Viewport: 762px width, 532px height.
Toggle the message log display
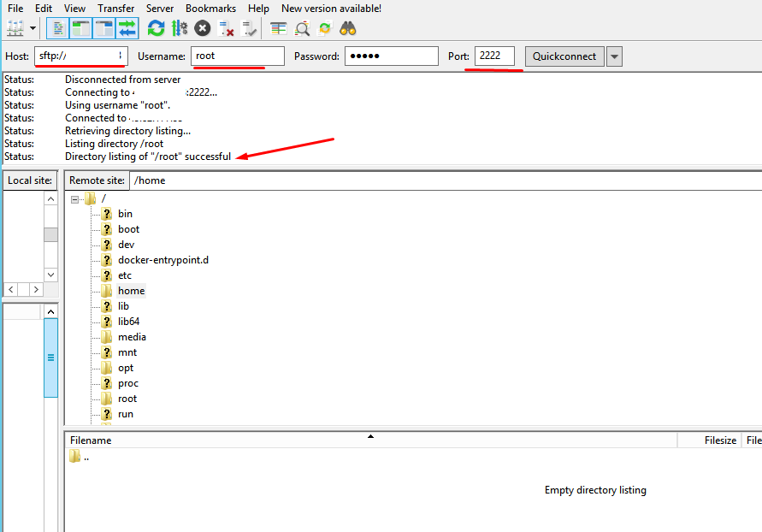coord(58,28)
